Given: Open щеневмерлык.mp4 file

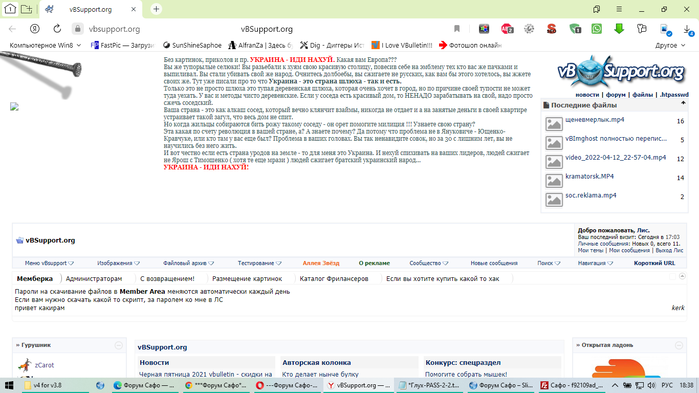Looking at the screenshot, I should tap(595, 119).
